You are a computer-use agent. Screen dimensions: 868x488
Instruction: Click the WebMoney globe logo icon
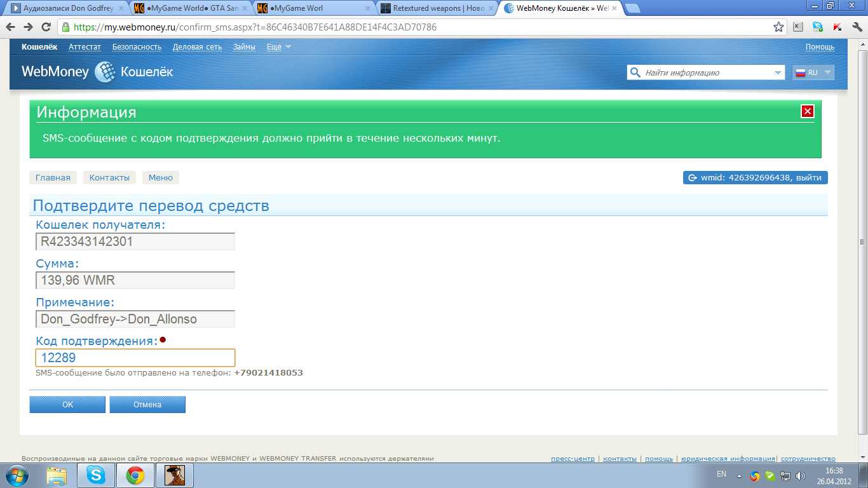105,72
